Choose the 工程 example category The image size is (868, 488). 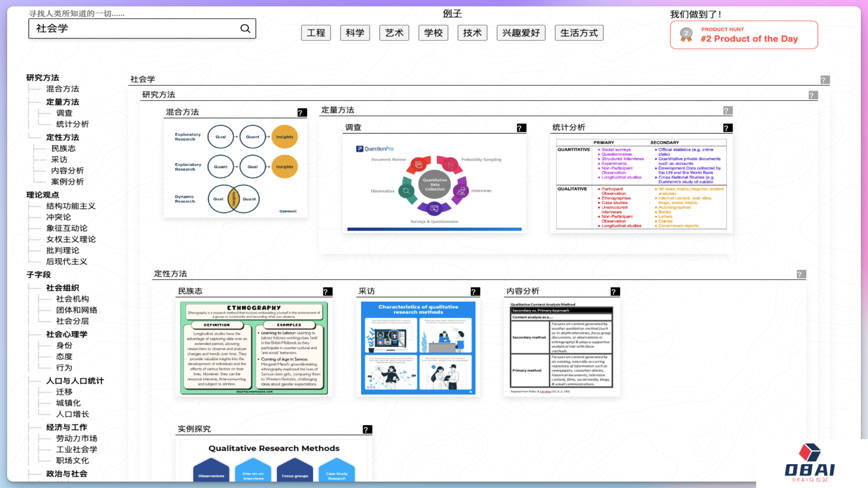[x=316, y=33]
